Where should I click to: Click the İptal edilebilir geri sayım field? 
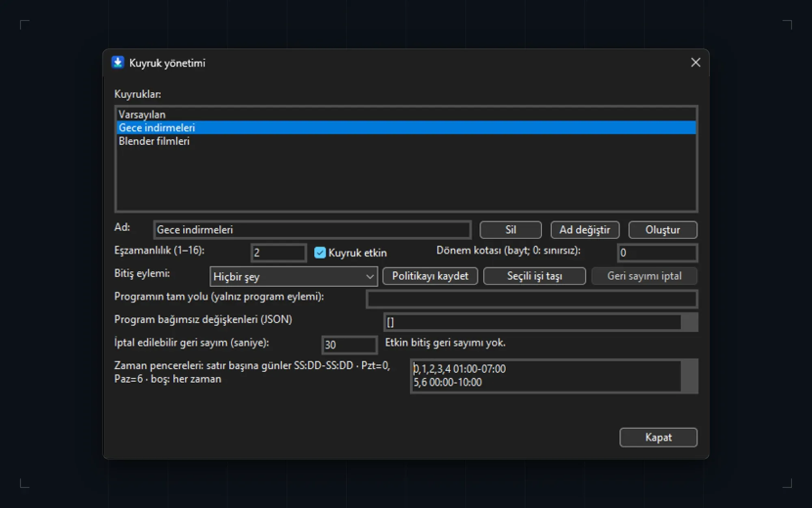[x=349, y=345]
